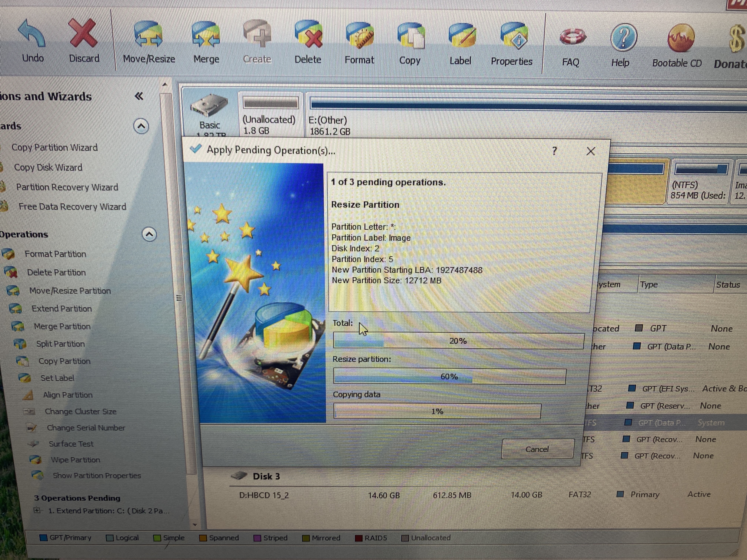This screenshot has width=747, height=560.
Task: Click the Total progress bar
Action: pos(459,341)
